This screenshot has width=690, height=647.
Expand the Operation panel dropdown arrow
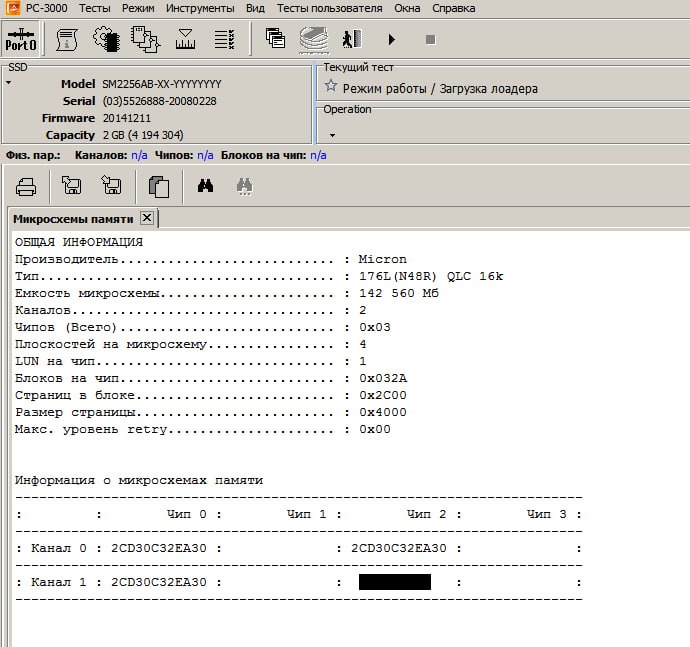(331, 135)
